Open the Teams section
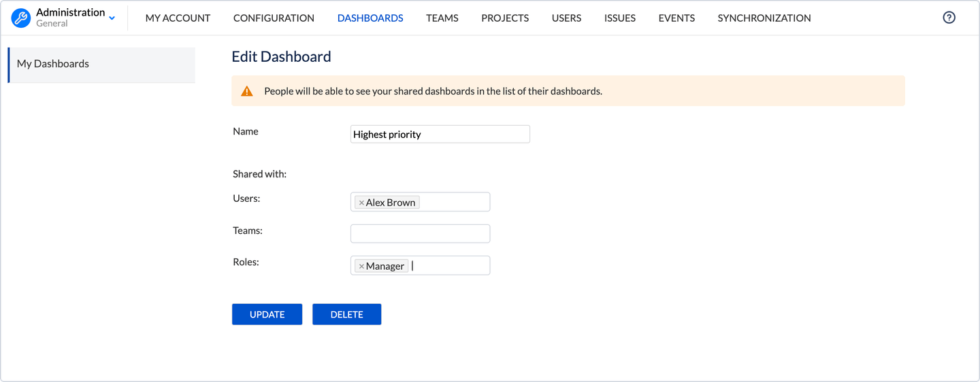 point(442,18)
